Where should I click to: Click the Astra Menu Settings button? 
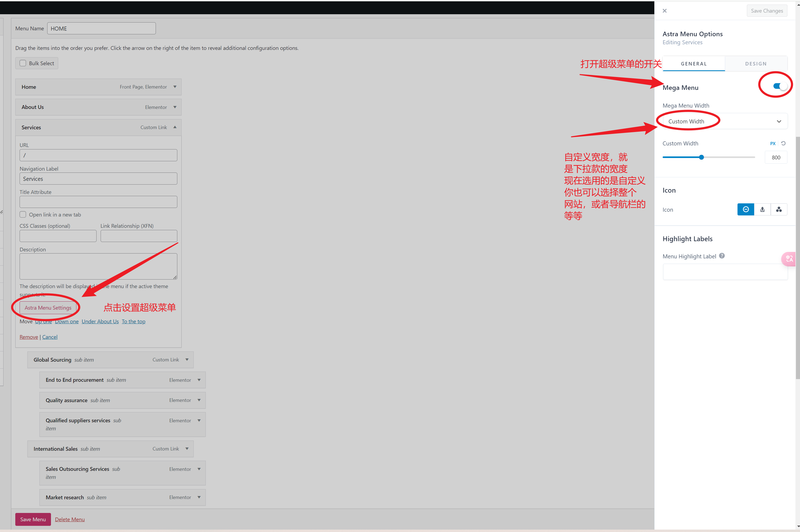pyautogui.click(x=48, y=308)
